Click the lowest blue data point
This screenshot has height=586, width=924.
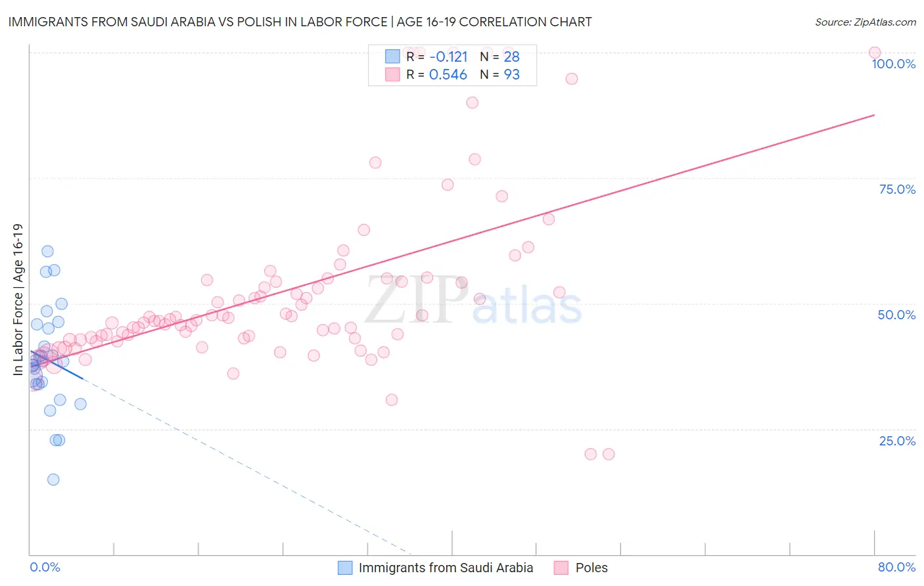tap(53, 480)
